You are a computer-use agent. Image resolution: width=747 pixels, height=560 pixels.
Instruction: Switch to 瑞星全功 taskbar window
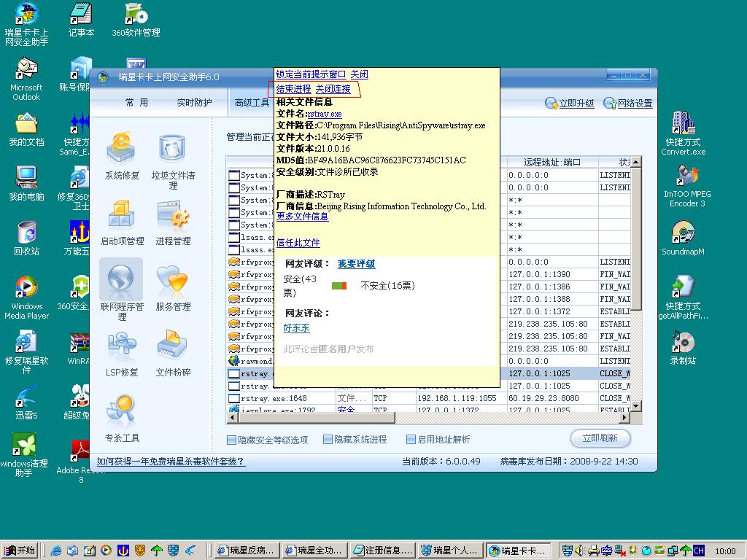coord(314,551)
